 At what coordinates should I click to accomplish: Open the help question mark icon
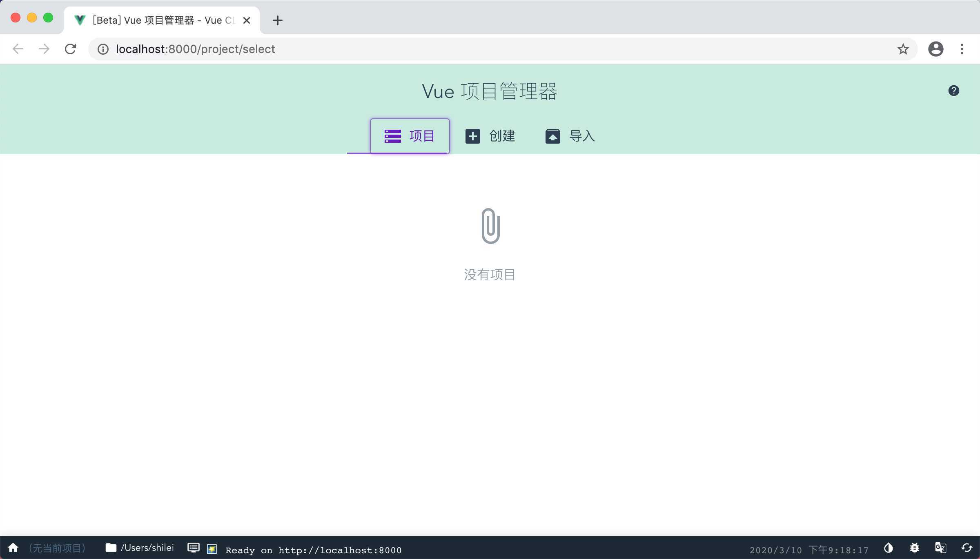tap(953, 91)
